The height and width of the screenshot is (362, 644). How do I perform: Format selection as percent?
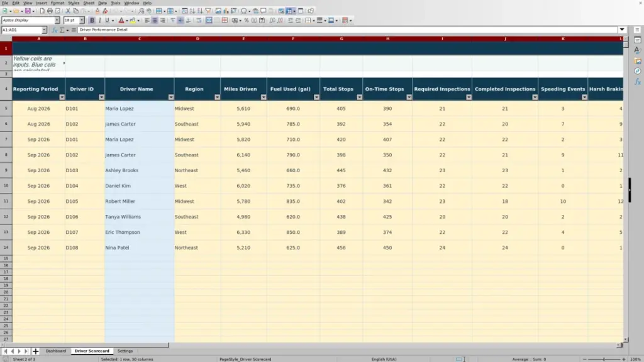coord(247,20)
